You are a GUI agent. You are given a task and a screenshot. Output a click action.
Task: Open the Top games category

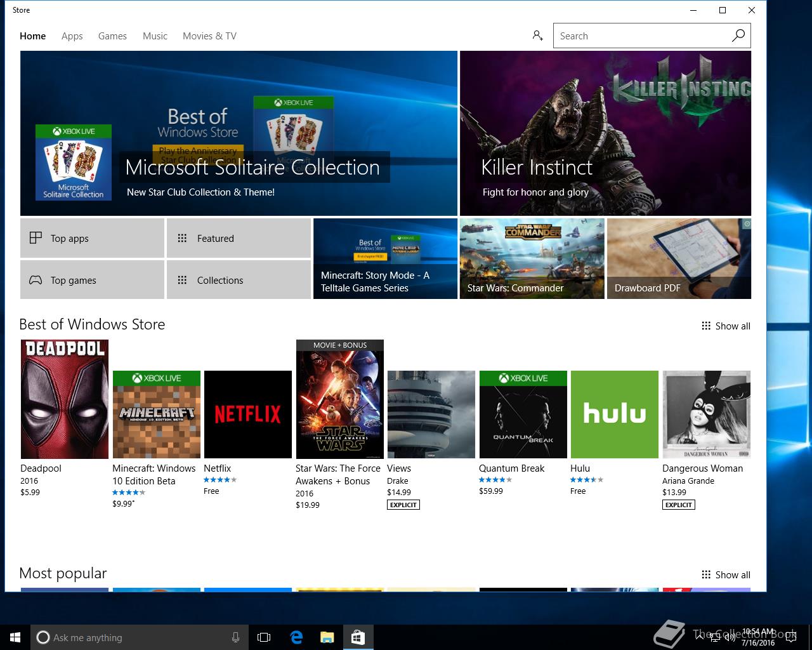(92, 280)
